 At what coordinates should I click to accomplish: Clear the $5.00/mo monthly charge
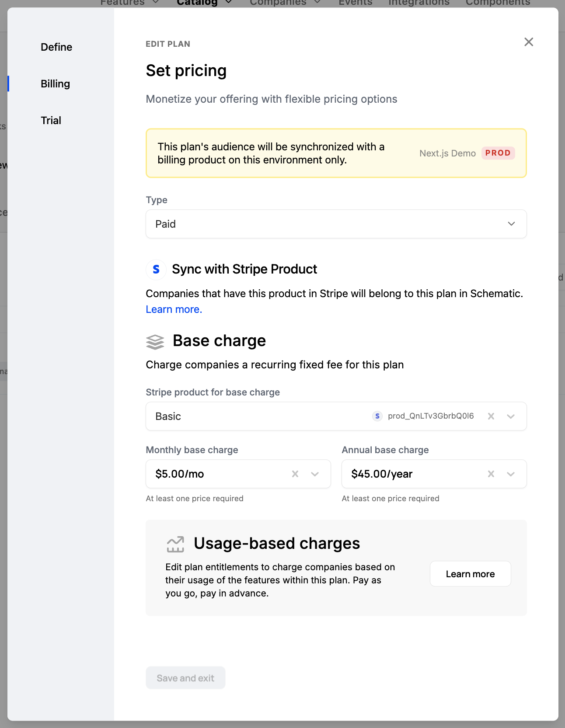pos(295,474)
